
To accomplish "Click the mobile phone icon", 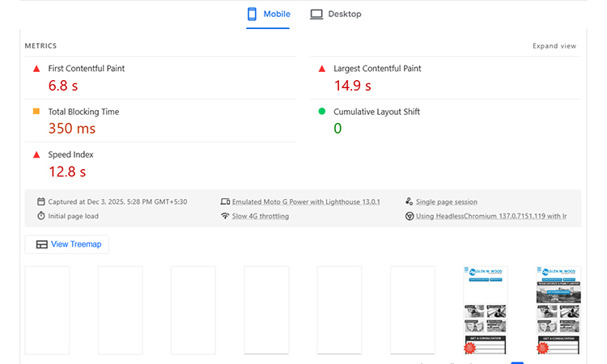I will [x=253, y=15].
